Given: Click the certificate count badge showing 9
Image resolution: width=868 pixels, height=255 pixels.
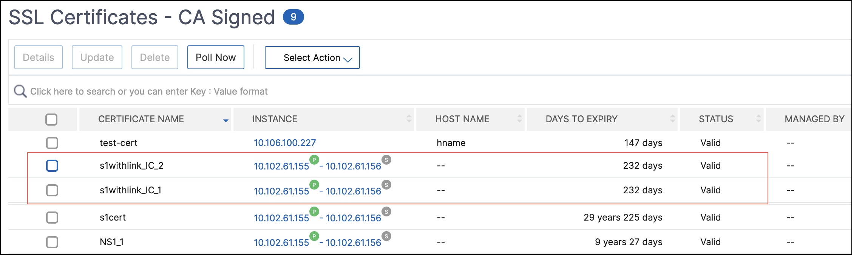Looking at the screenshot, I should pos(293,17).
